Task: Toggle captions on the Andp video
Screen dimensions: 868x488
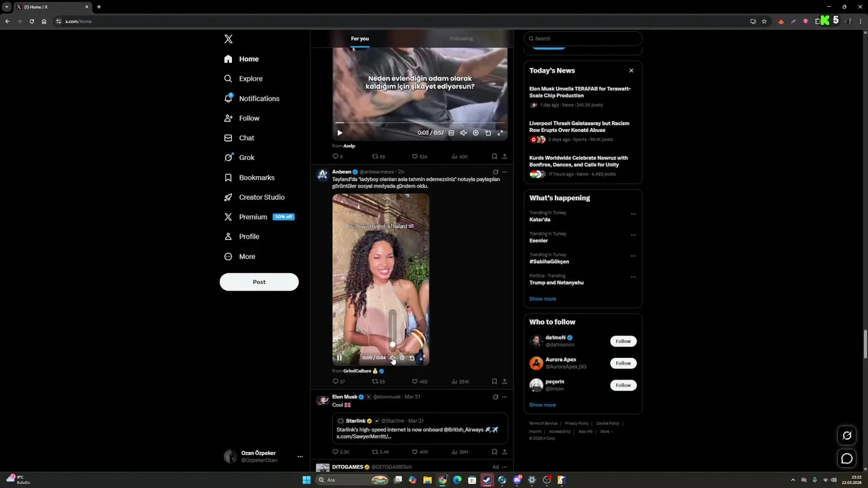Action: pyautogui.click(x=452, y=133)
